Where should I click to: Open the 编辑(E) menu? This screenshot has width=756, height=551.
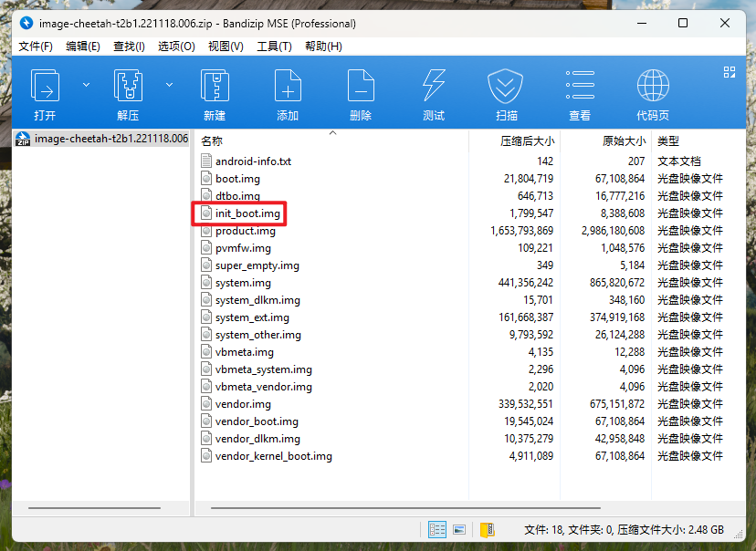coord(83,47)
